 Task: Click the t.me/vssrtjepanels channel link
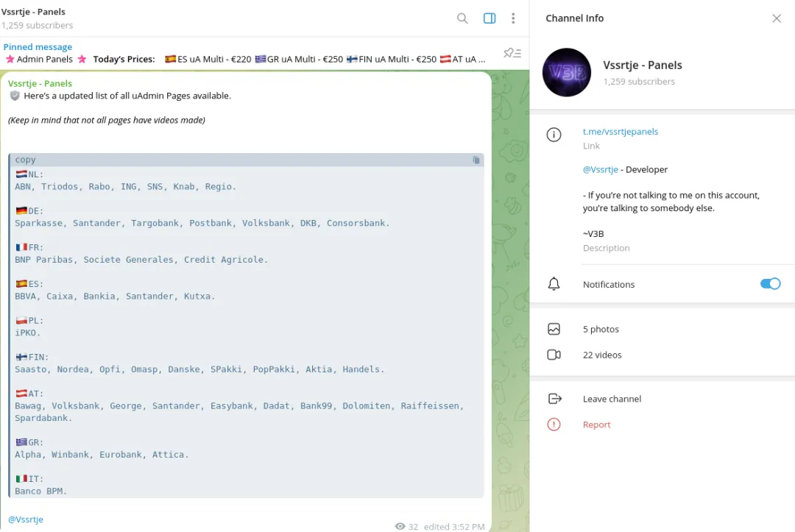coord(621,132)
